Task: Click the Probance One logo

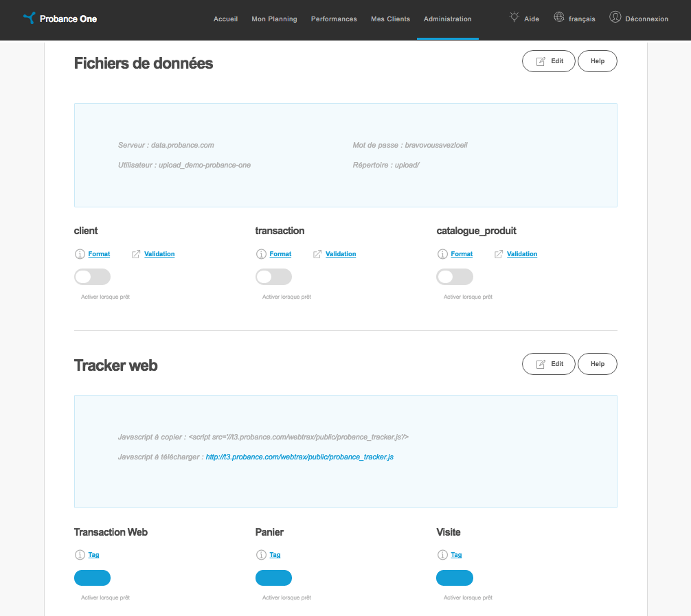Action: 59,19
